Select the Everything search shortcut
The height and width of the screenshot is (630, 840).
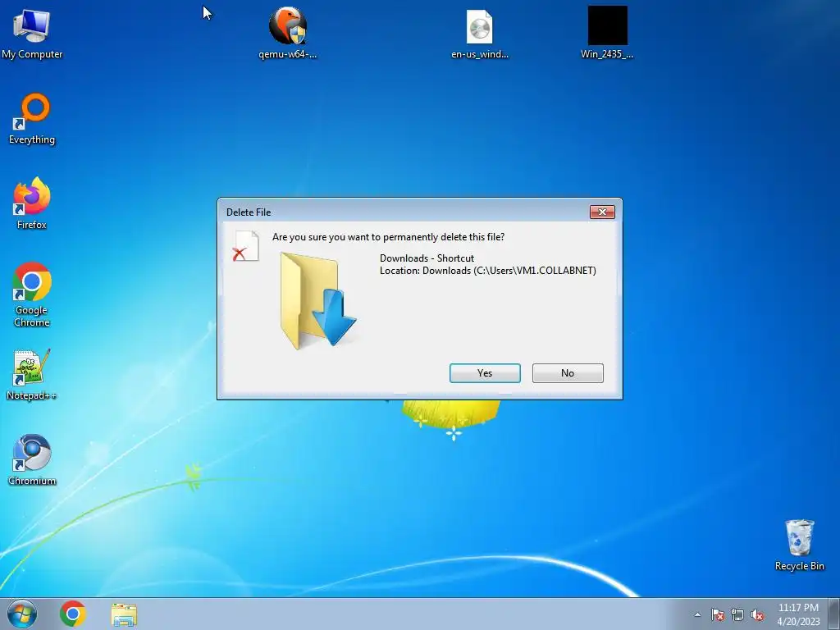32,119
